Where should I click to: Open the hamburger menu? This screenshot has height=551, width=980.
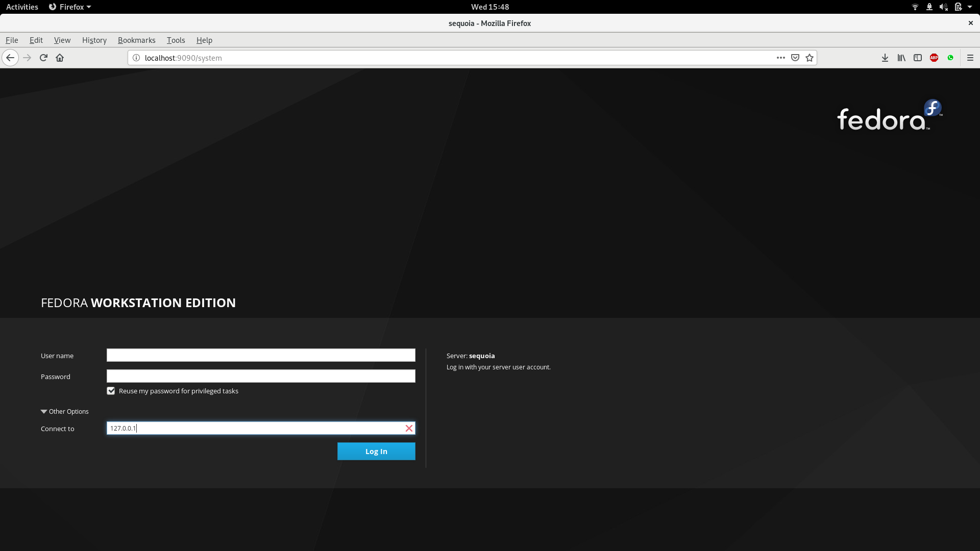pyautogui.click(x=970, y=58)
